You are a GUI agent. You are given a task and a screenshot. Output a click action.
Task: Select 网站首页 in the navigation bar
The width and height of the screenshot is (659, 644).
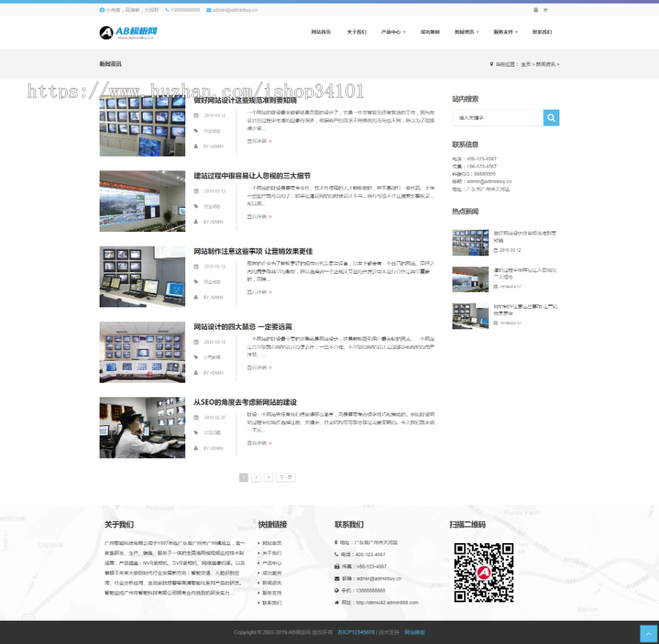tap(321, 31)
